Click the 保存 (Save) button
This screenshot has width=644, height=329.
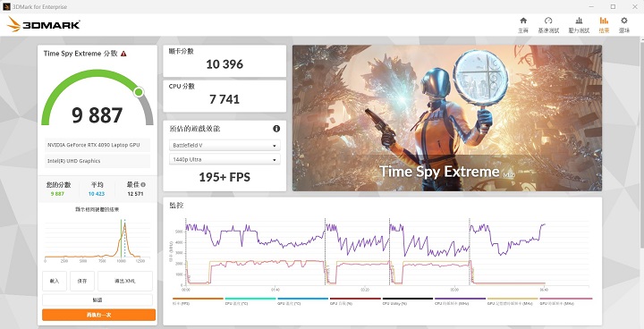(82, 281)
